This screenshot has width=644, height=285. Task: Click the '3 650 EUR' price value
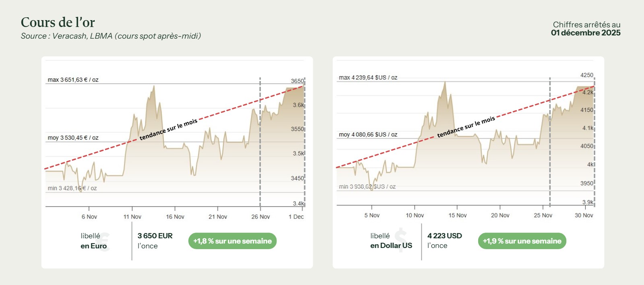155,236
